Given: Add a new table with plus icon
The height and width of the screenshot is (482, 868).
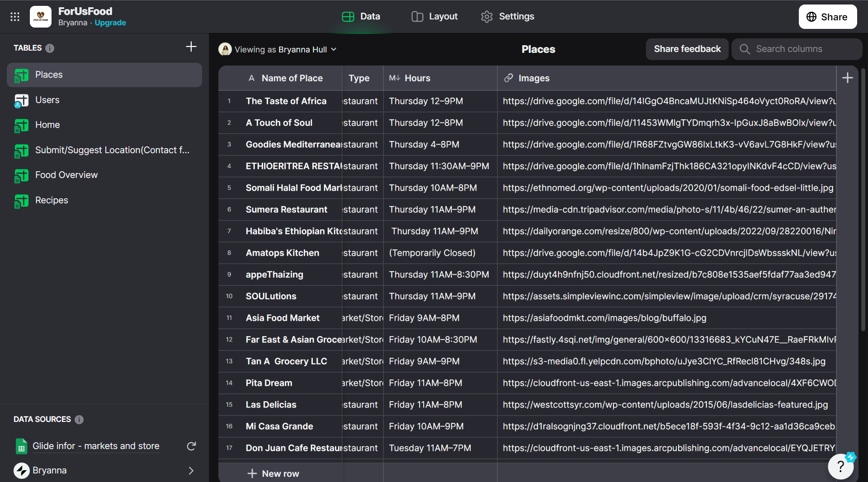Looking at the screenshot, I should (191, 47).
